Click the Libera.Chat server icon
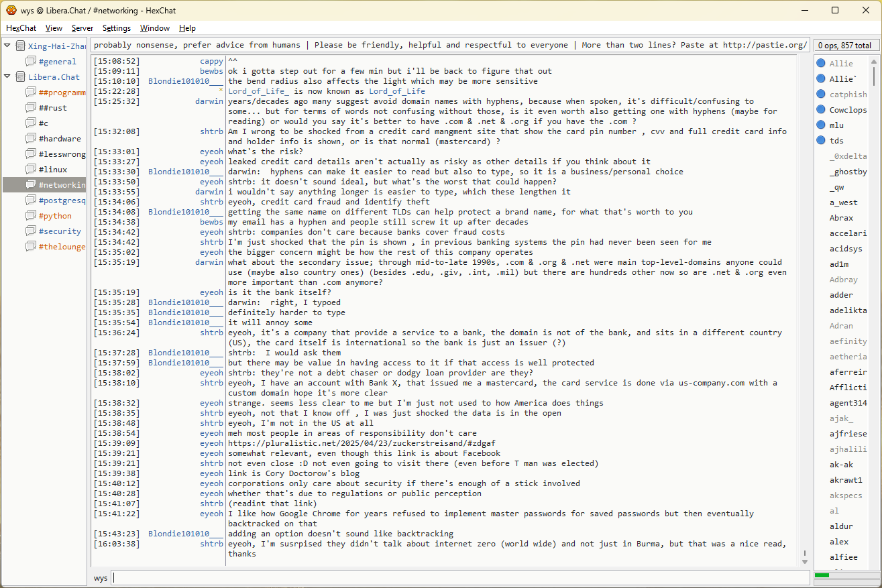This screenshot has height=588, width=882. [20, 77]
